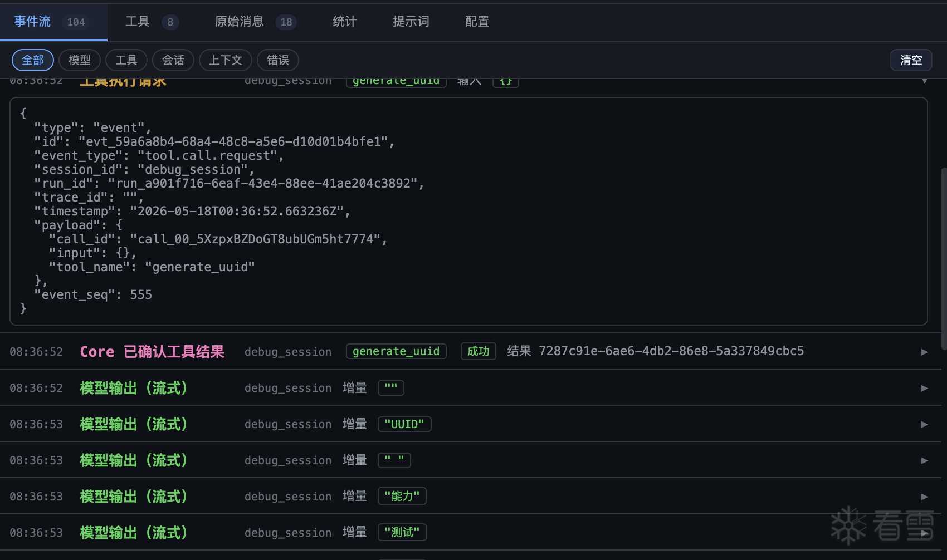Image resolution: width=947 pixels, height=560 pixels.
Task: Expand the empty-string 模型输出 row arrow
Action: tap(924, 388)
